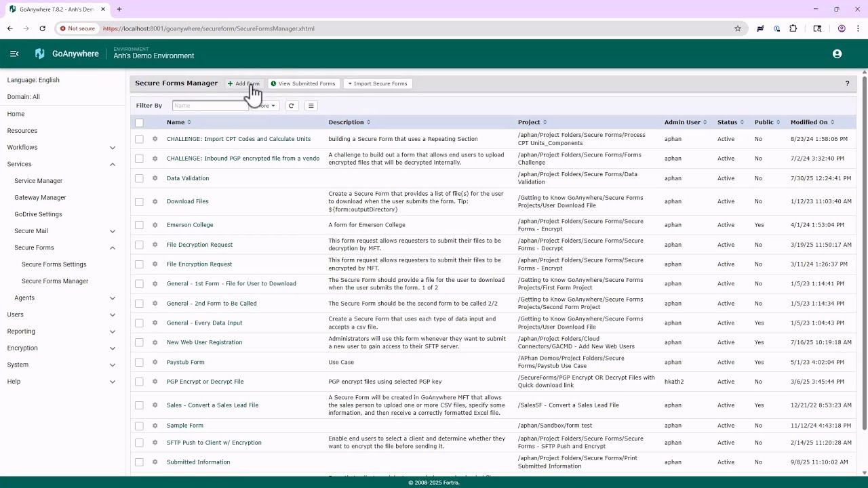Open a new browser tab
The image size is (868, 488).
click(119, 9)
